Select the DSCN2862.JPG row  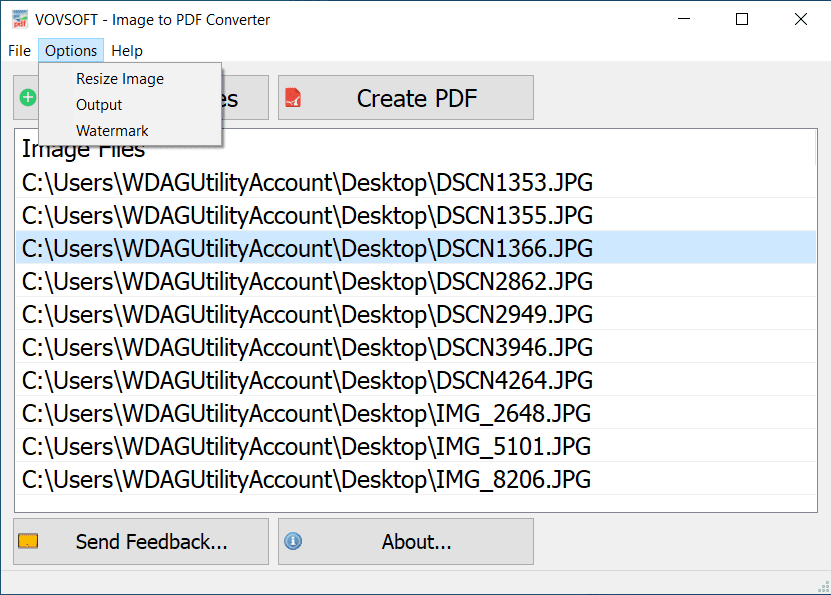click(x=307, y=281)
